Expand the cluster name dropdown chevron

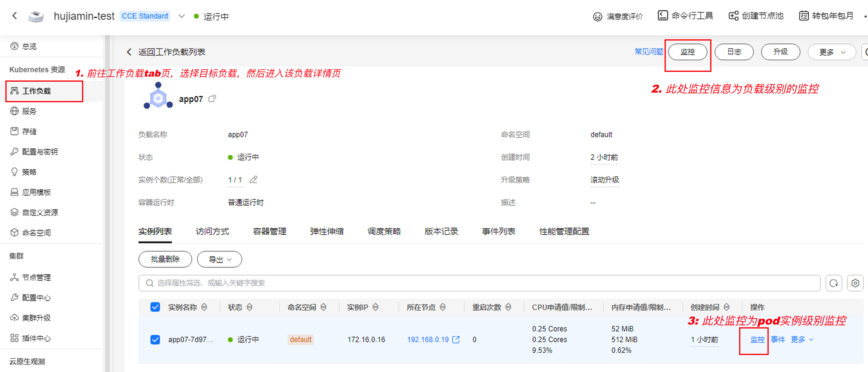coord(182,16)
